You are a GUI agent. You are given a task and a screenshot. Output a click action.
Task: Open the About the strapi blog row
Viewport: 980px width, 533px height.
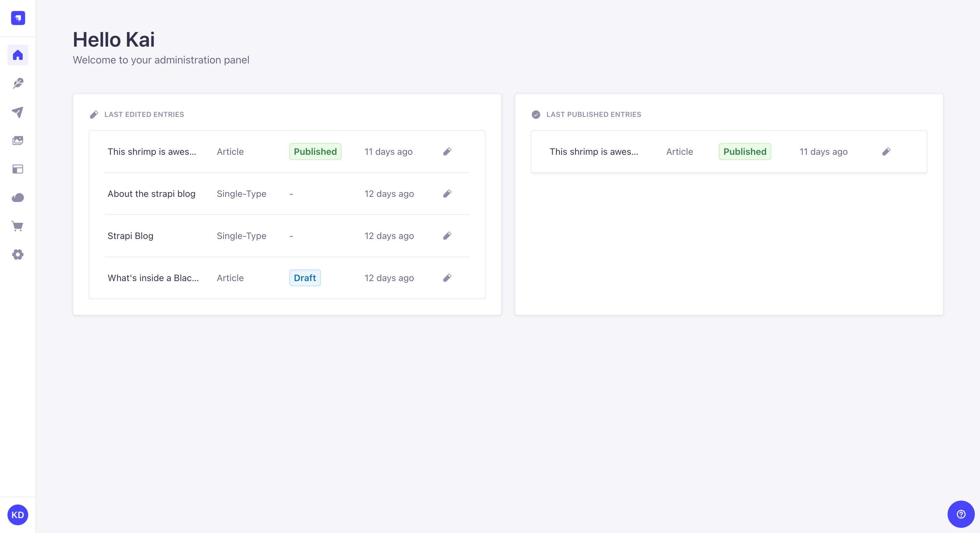[x=151, y=194]
